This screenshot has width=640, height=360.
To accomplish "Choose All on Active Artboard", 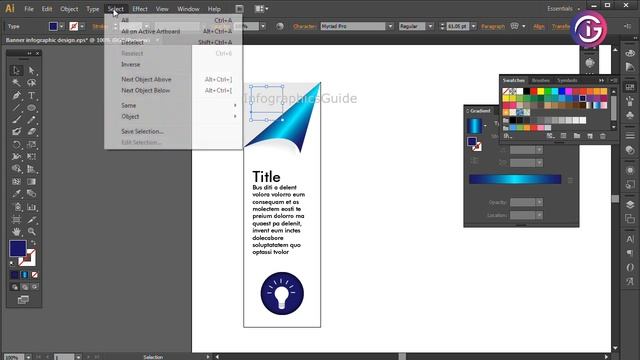I will [151, 31].
